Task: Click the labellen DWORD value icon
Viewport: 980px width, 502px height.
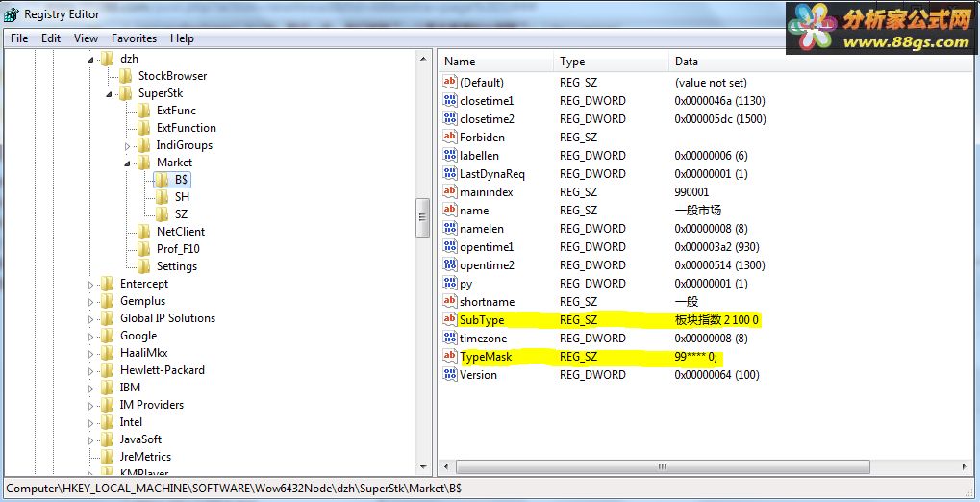Action: tap(449, 155)
